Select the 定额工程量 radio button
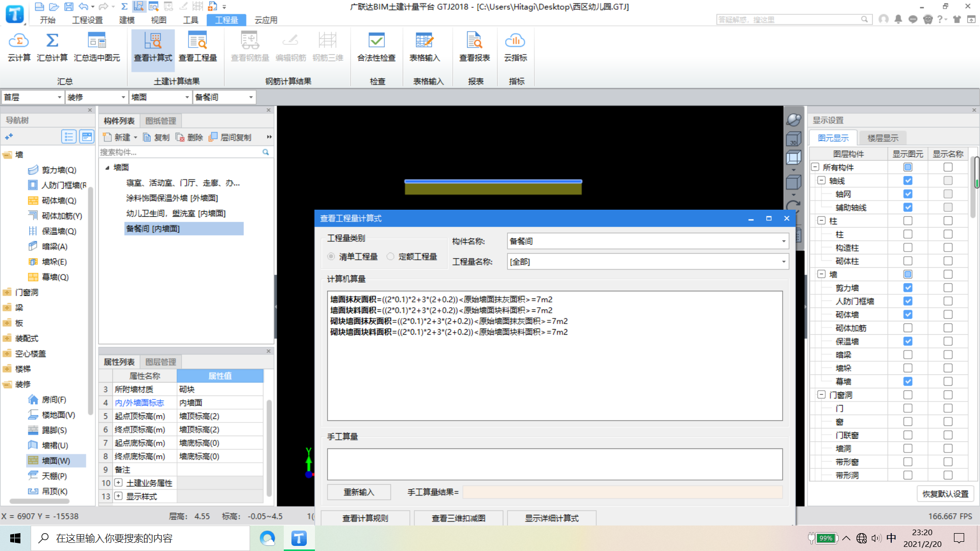Screen dimensions: 980x551 390,257
